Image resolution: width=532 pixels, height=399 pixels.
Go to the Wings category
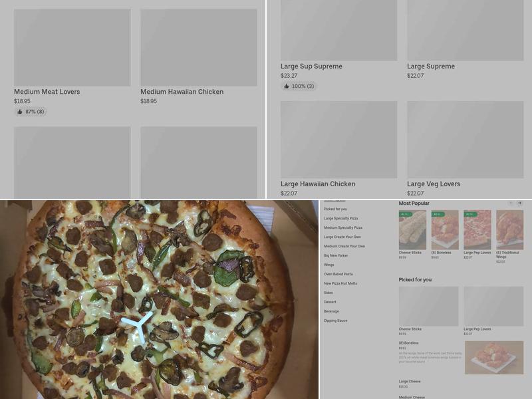329,265
